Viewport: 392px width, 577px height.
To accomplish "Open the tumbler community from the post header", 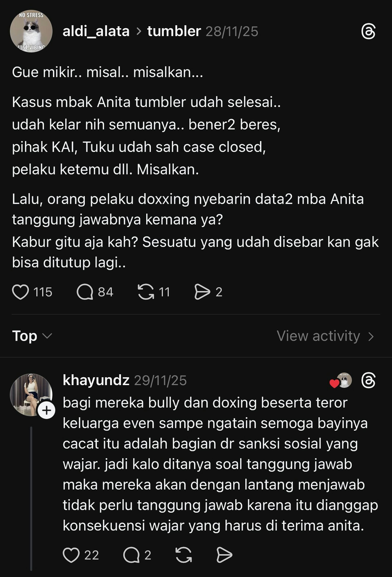I will pos(174,31).
